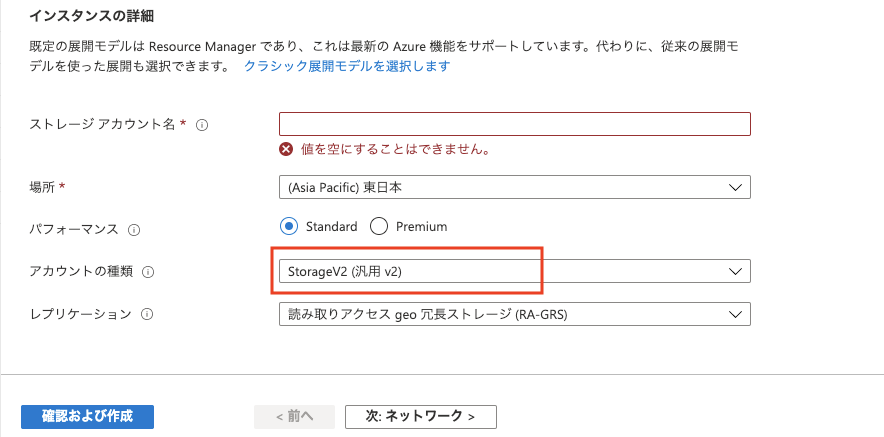This screenshot has width=884, height=437.
Task: Show the info tooltip for パフォーマンス
Action: (x=134, y=230)
